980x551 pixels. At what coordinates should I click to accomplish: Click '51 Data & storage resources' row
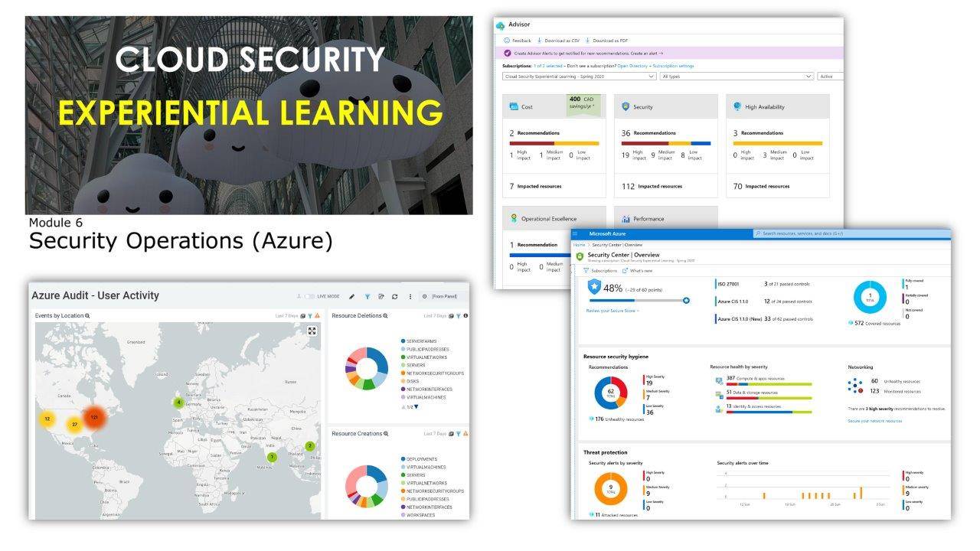point(763,394)
